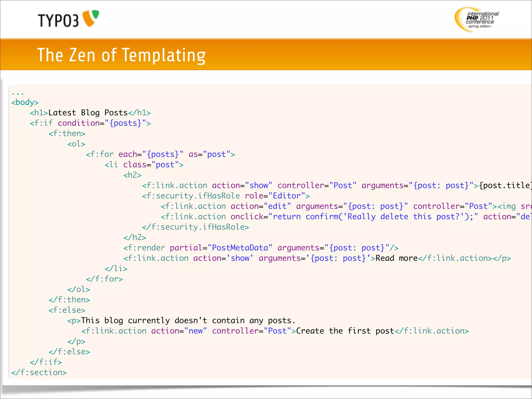This screenshot has height=399, width=532.
Task: Click the f:link.action action="show" controller line
Action: [x=337, y=185]
